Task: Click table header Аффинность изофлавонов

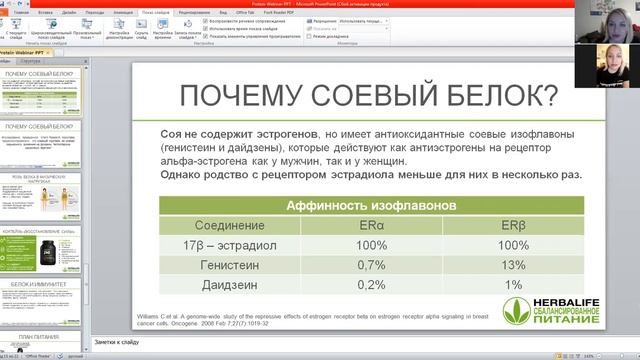Action: pos(371,205)
